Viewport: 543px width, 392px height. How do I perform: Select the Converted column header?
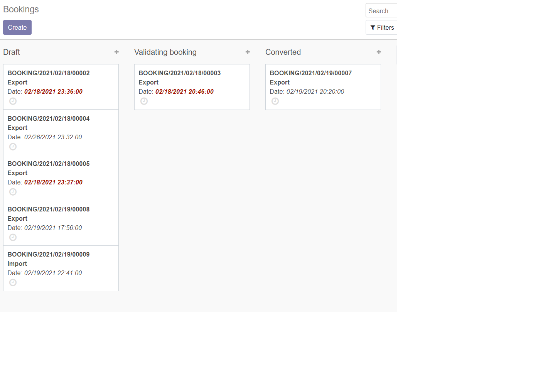pos(283,52)
